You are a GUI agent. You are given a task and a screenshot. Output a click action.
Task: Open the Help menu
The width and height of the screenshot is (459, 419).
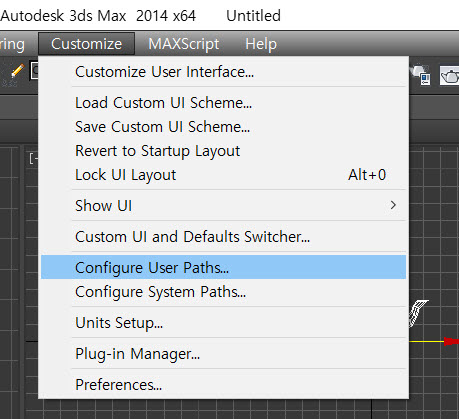pos(261,44)
